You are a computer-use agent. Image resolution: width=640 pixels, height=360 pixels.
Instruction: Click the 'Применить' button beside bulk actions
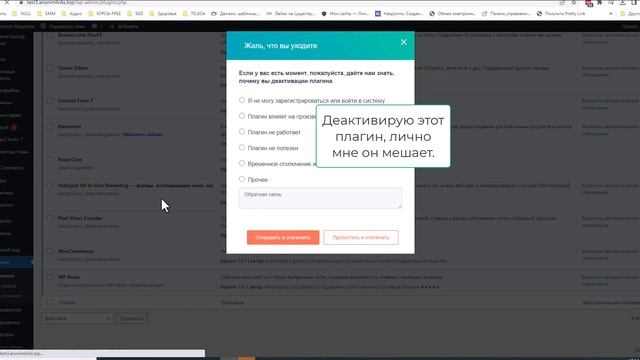[x=131, y=318]
